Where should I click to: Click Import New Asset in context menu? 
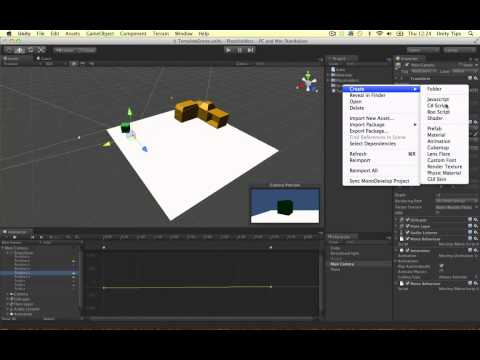[x=372, y=118]
